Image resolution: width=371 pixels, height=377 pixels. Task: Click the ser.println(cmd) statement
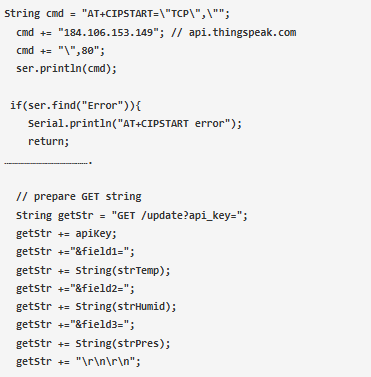coord(66,69)
